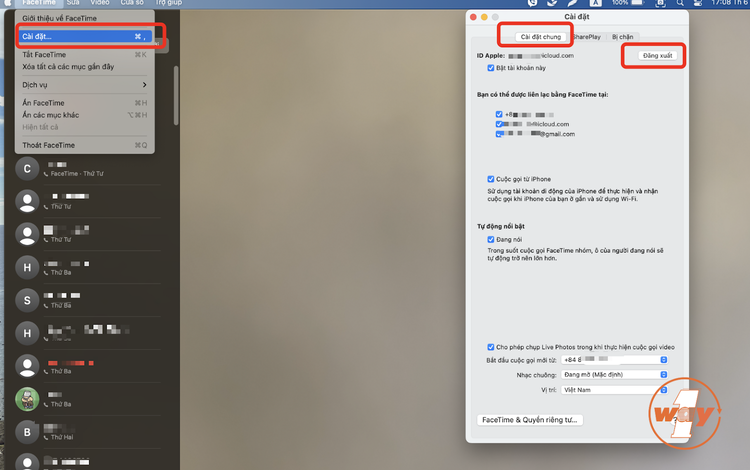Toggle the icloud.com address checkbox
The width and height of the screenshot is (750, 470).
click(499, 124)
